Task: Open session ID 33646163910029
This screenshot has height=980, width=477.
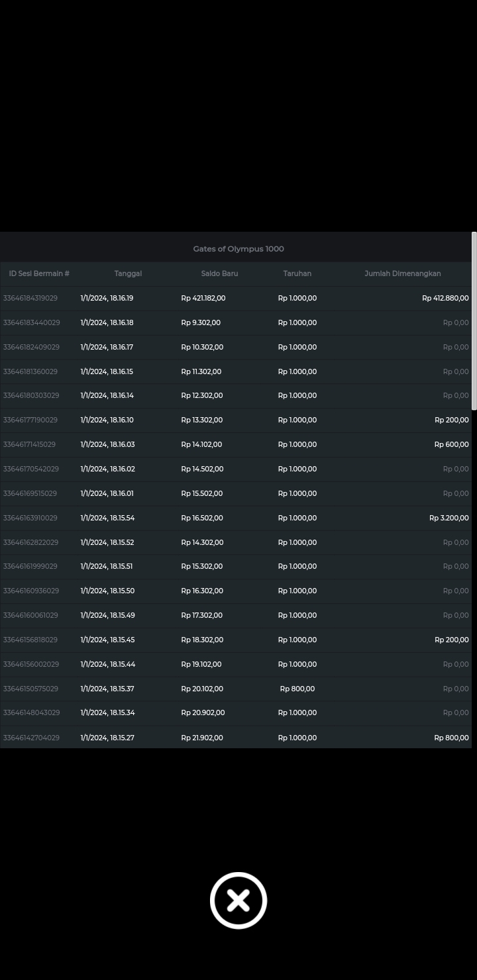Action: pyautogui.click(x=30, y=518)
